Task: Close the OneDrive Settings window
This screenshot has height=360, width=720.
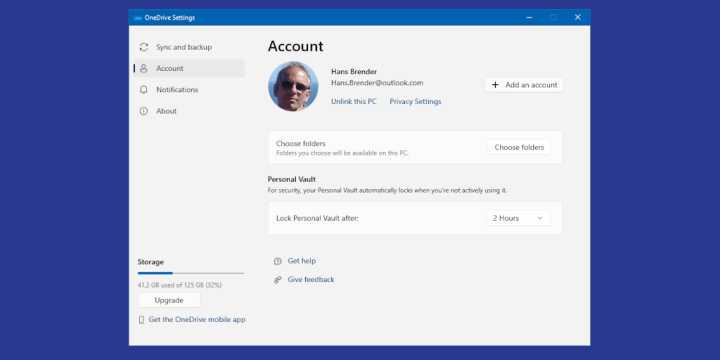Action: (578, 17)
